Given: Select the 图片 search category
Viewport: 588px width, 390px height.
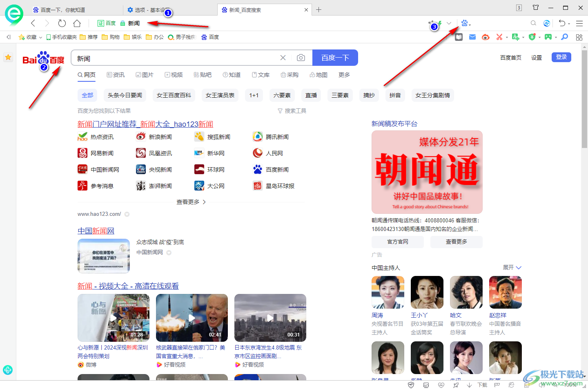Looking at the screenshot, I should coord(145,75).
